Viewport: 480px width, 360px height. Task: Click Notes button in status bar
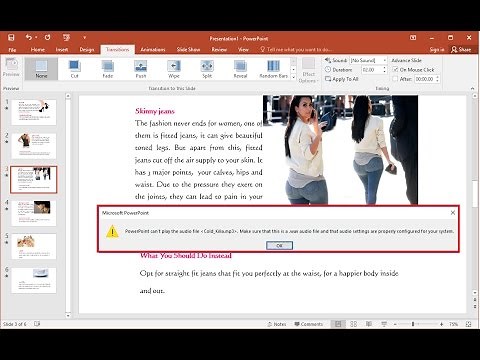point(277,324)
